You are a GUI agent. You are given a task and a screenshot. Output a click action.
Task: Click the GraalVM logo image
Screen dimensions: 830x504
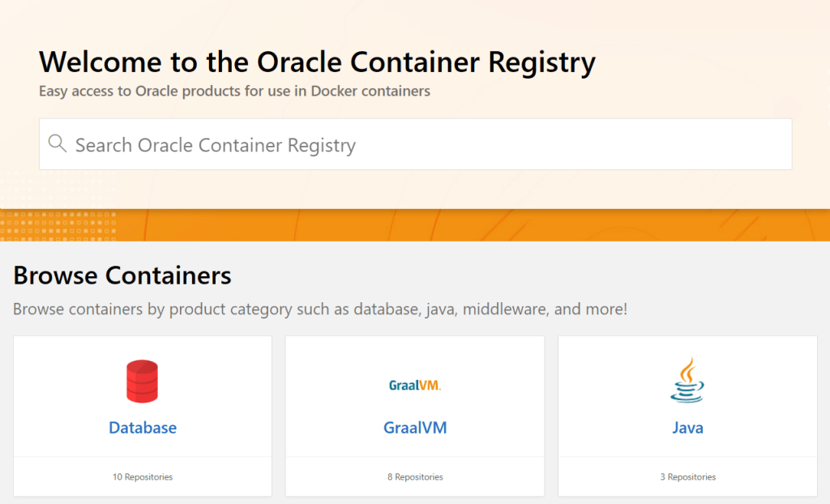[415, 386]
